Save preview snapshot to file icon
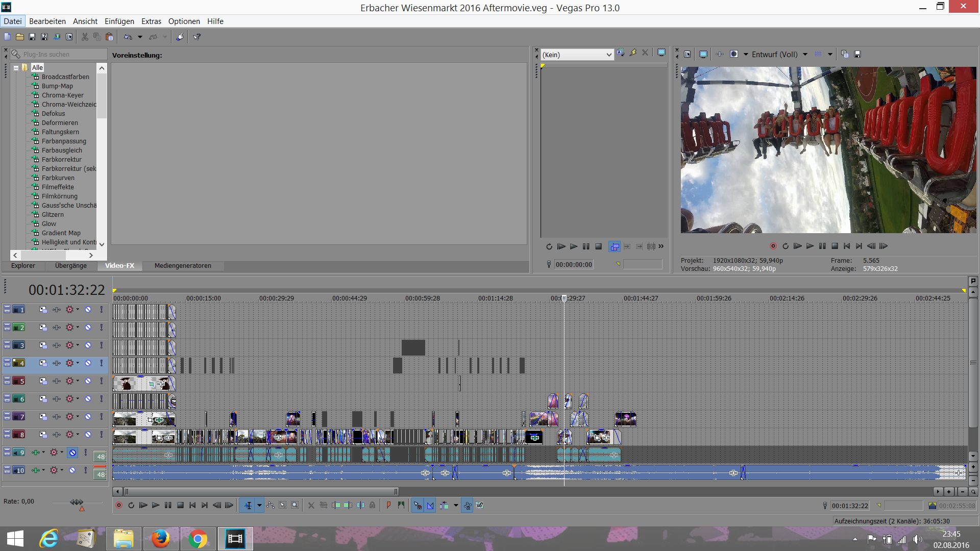The width and height of the screenshot is (980, 551). [857, 55]
